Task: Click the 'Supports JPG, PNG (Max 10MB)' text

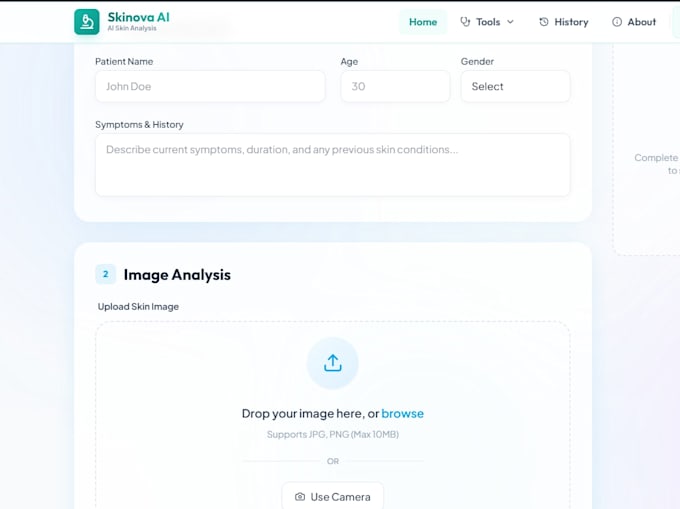Action: click(x=333, y=434)
